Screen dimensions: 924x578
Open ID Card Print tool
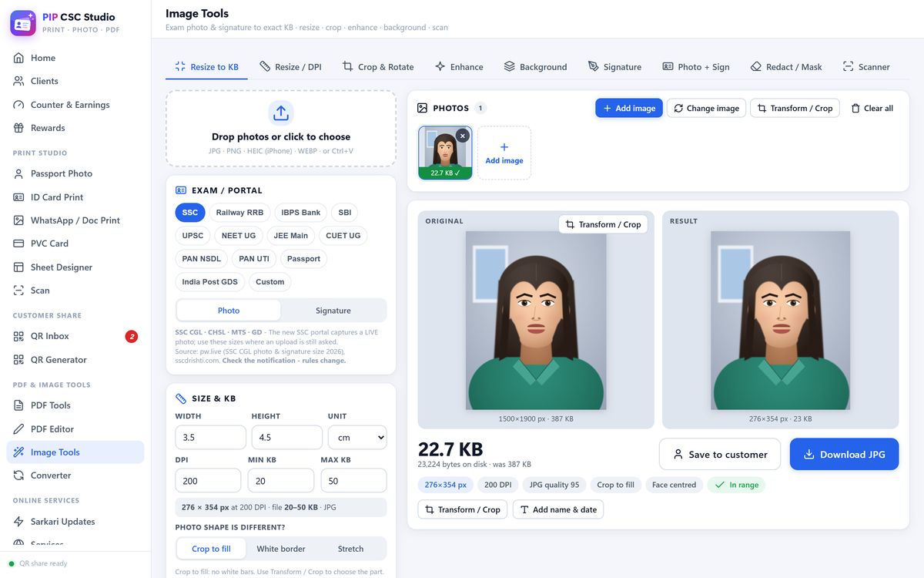(x=75, y=197)
